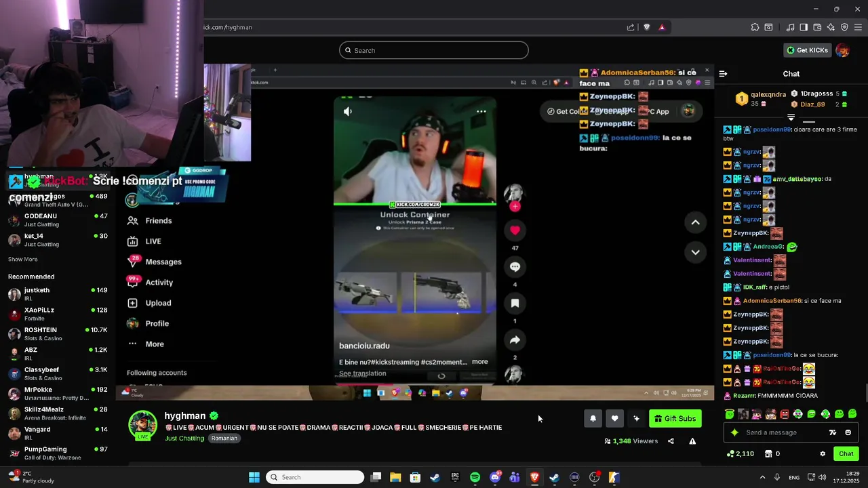Open File Explorer from the taskbar
The image size is (868, 488).
(x=395, y=477)
